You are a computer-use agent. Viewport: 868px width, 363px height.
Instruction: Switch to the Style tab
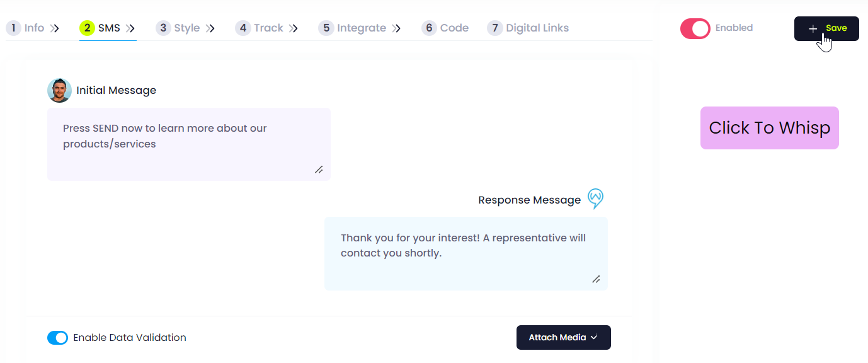tap(185, 28)
